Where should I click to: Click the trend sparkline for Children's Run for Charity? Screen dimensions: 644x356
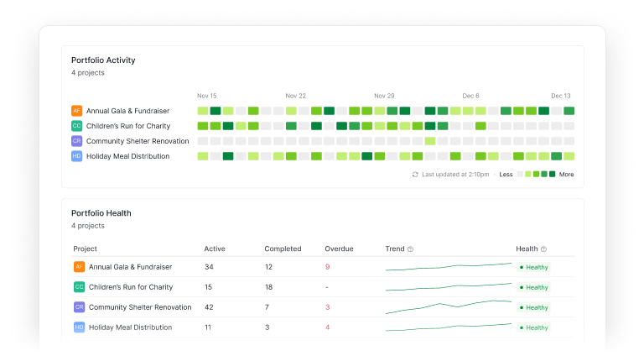pyautogui.click(x=449, y=287)
